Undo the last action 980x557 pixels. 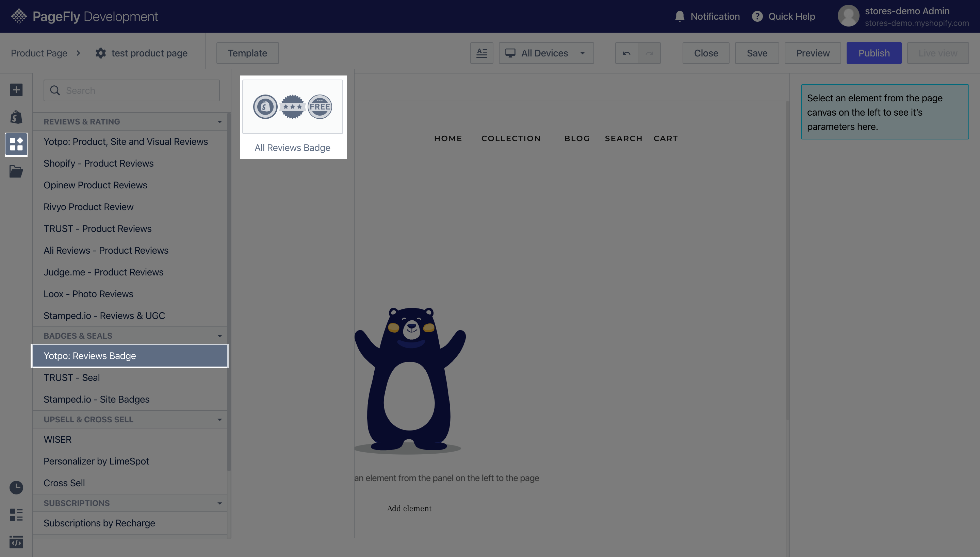[626, 53]
